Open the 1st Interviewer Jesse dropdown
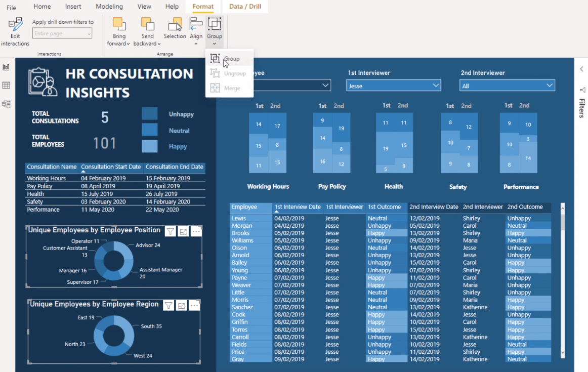This screenshot has height=372, width=588. [x=393, y=86]
